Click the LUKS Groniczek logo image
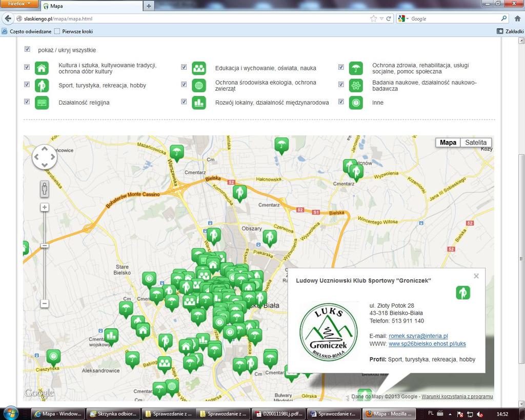Screen dimensions: 525x420 329,332
